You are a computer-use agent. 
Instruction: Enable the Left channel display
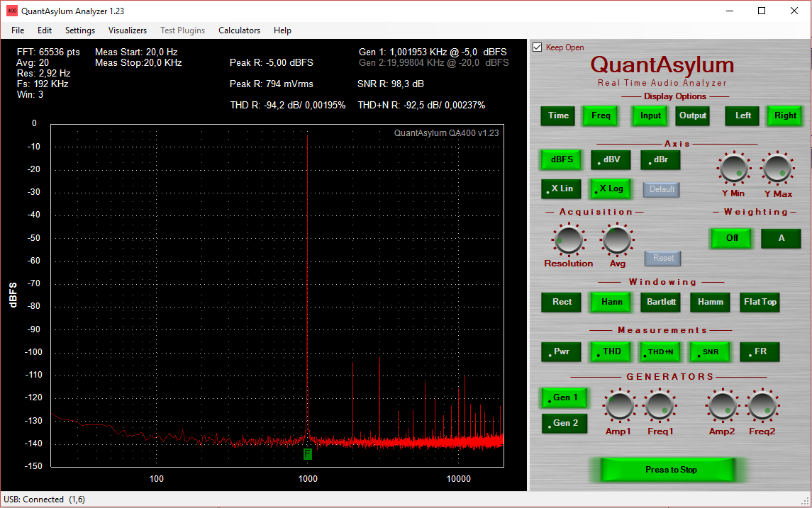coord(743,116)
